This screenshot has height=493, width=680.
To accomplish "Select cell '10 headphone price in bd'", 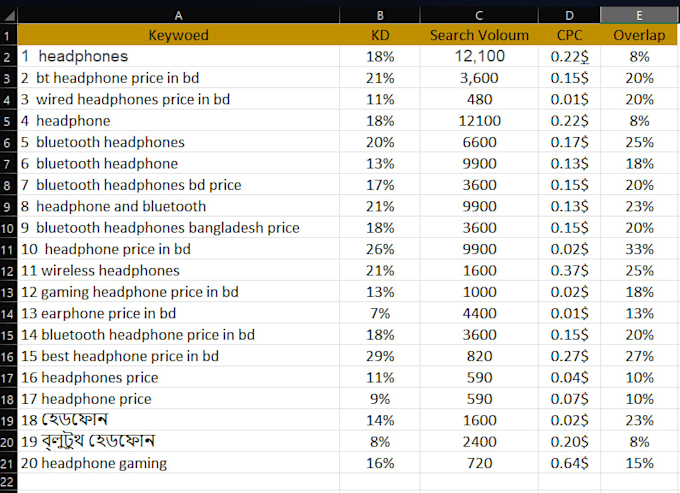I will tap(178, 249).
